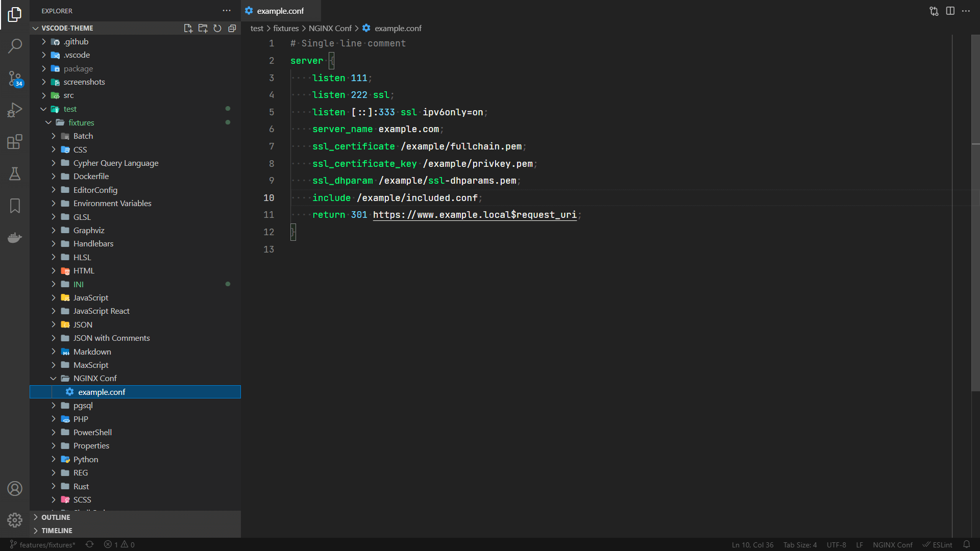Open the Search view in activity bar
980x551 pixels.
(15, 46)
